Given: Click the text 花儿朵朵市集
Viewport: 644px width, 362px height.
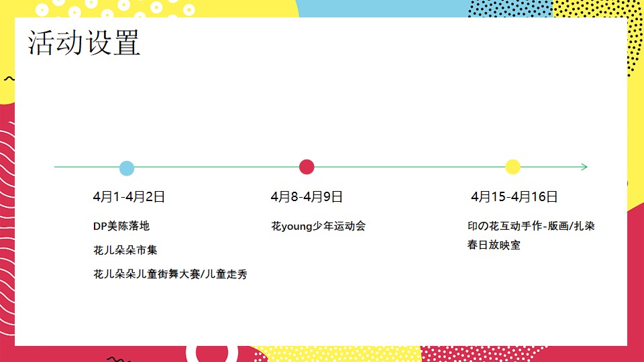Looking at the screenshot, I should click(125, 250).
